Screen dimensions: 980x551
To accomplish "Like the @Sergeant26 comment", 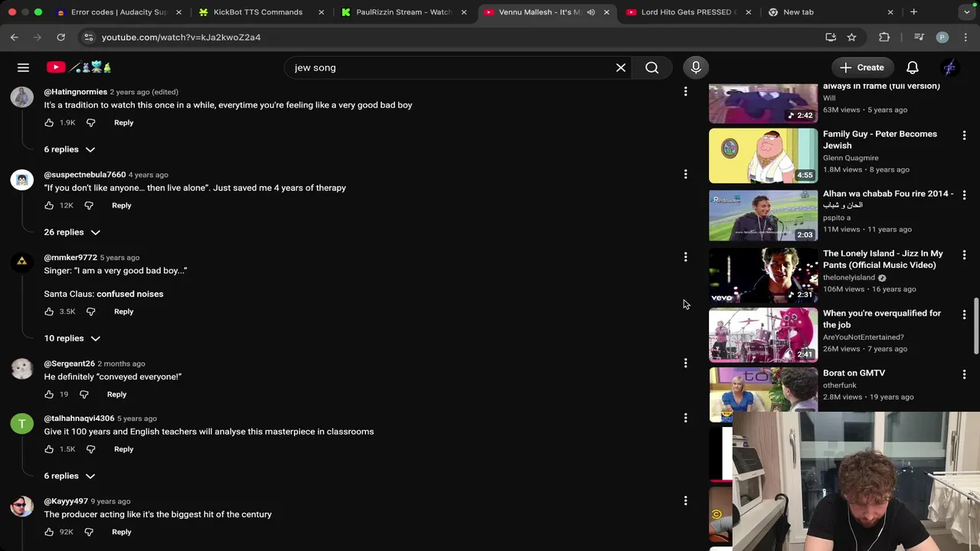I will coord(49,394).
